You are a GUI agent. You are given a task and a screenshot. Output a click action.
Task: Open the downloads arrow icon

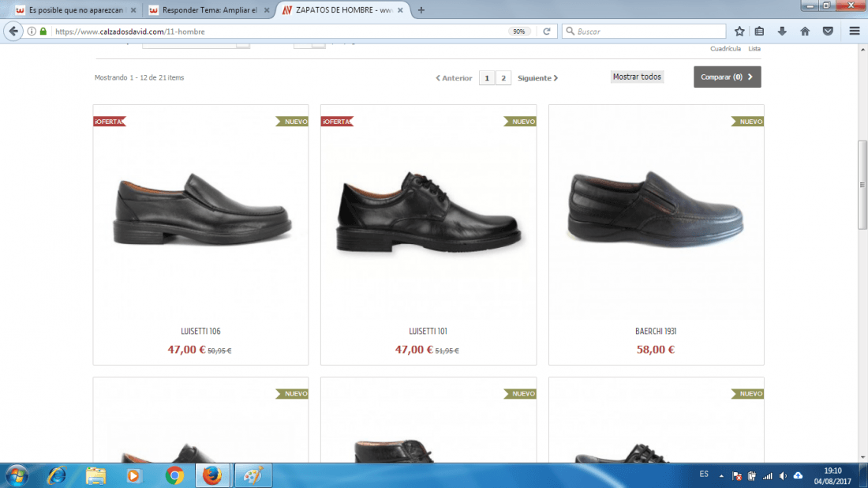[x=782, y=32]
